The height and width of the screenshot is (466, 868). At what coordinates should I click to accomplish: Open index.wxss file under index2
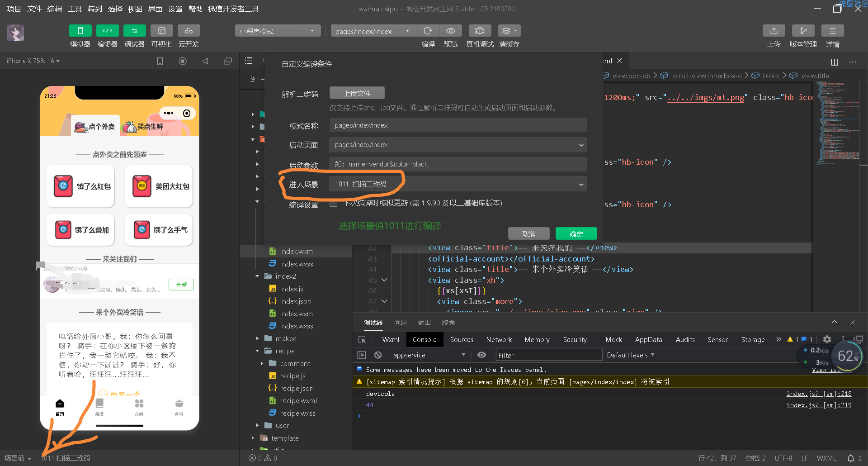[296, 326]
